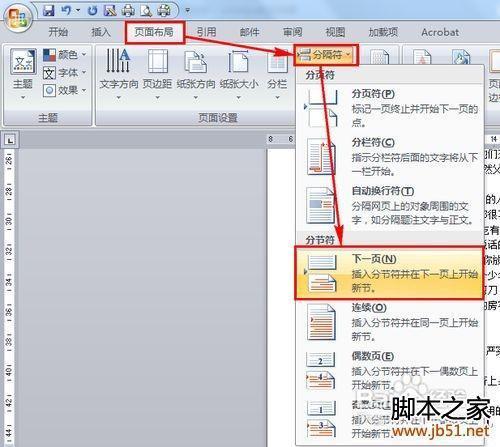Click the 文字方向 text direction button
The width and height of the screenshot is (500, 447).
click(x=119, y=74)
